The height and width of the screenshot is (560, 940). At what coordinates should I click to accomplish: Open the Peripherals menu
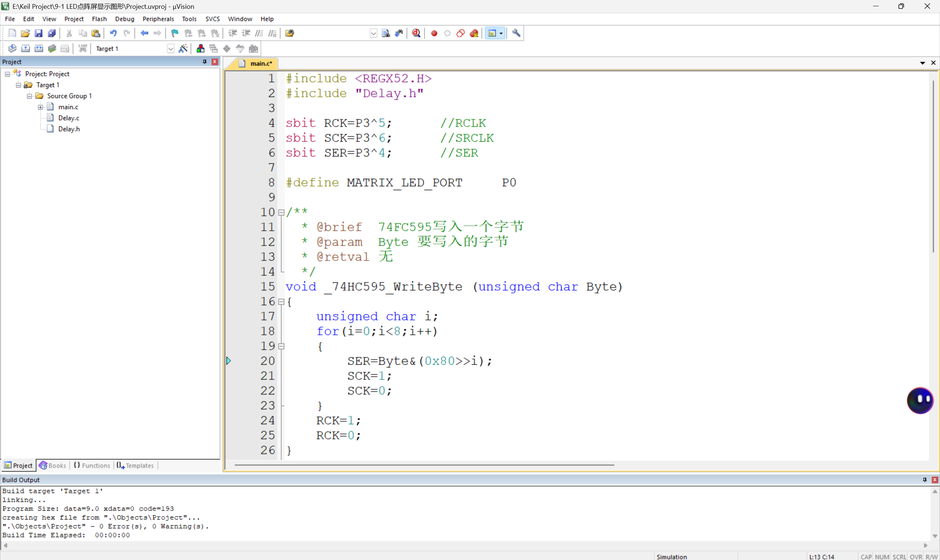point(158,19)
